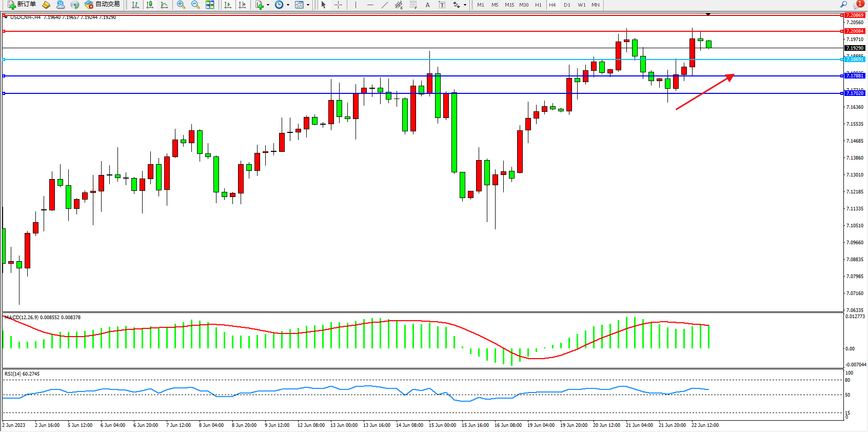Select the draw trendline tool

click(385, 5)
